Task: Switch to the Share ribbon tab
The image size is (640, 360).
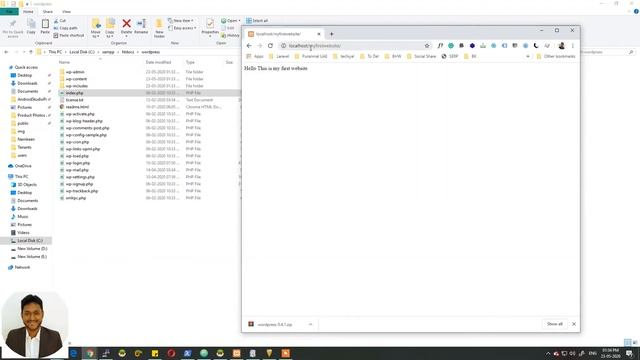Action: pyautogui.click(x=48, y=12)
